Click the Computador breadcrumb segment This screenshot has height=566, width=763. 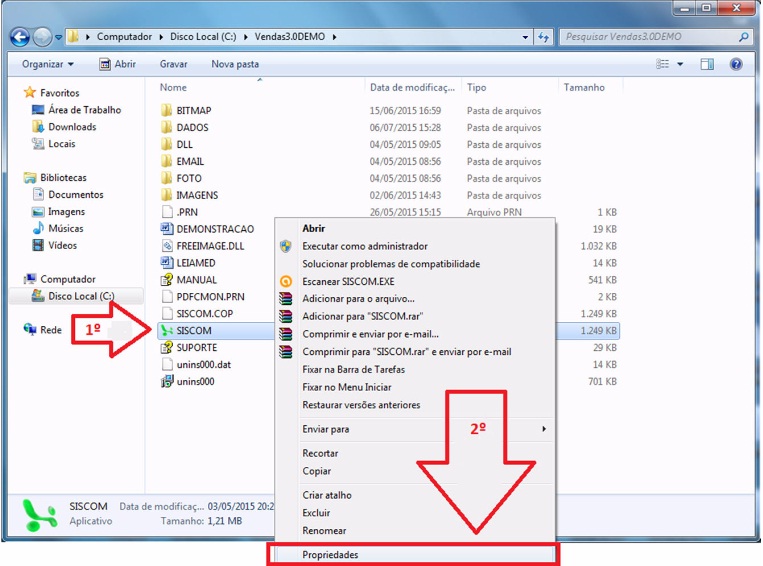pyautogui.click(x=124, y=37)
